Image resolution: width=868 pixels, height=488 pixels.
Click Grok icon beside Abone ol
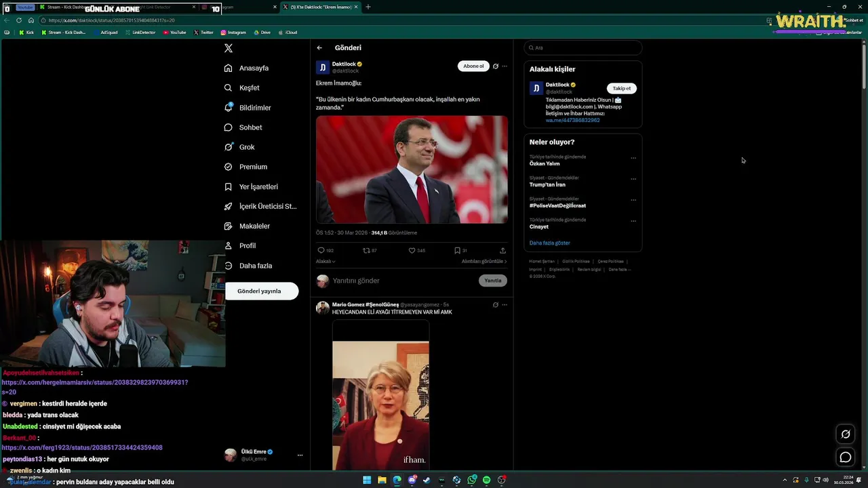point(496,66)
